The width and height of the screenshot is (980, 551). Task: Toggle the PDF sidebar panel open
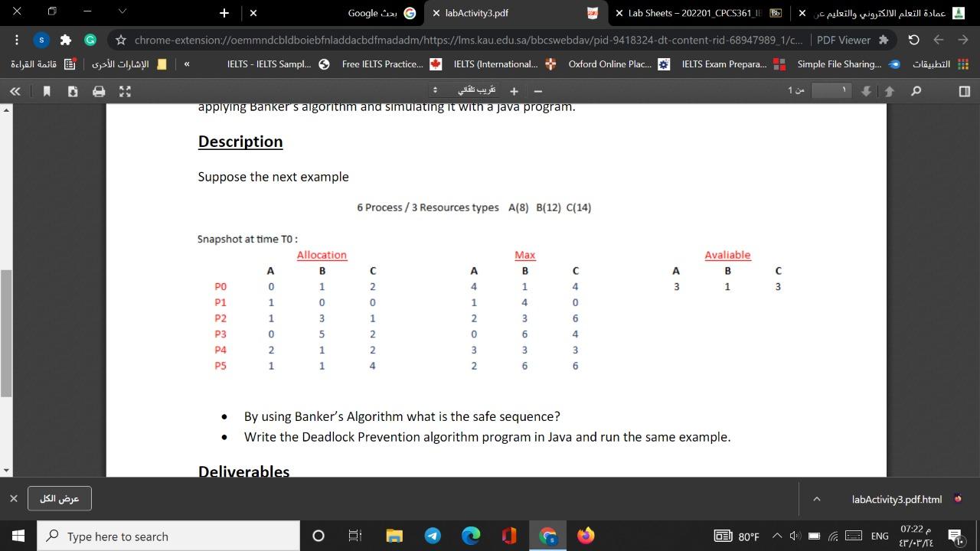15,90
